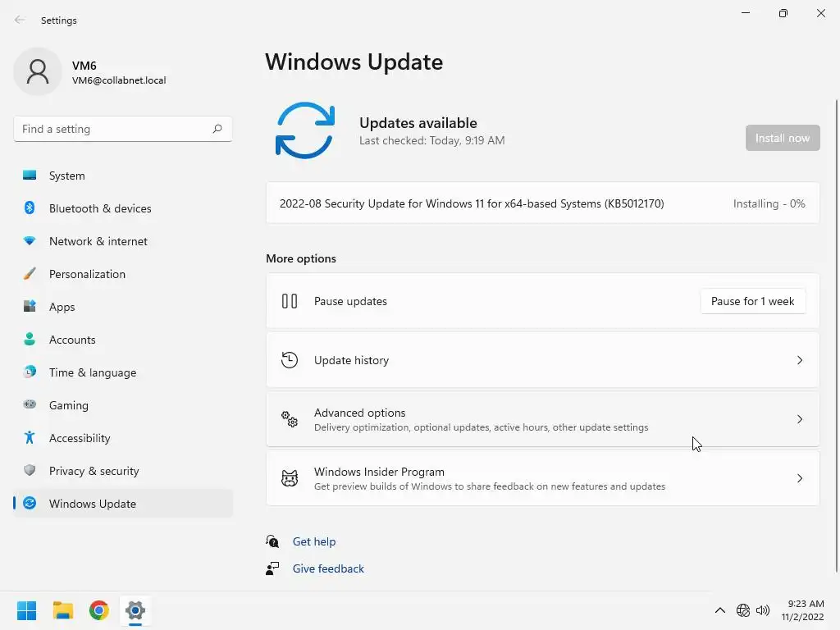This screenshot has width=840, height=630.
Task: Select the Gaming label in sidebar
Action: pyautogui.click(x=69, y=405)
